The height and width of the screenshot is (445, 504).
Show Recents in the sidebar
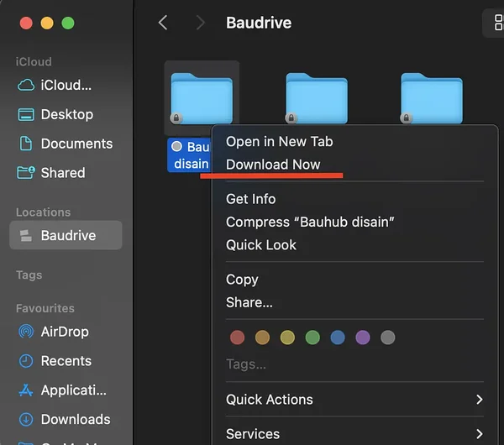point(66,361)
